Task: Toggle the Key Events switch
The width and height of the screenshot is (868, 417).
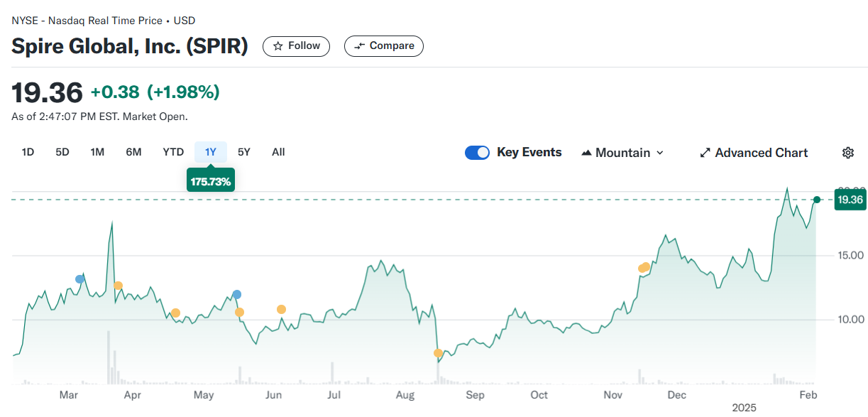Action: pos(477,153)
